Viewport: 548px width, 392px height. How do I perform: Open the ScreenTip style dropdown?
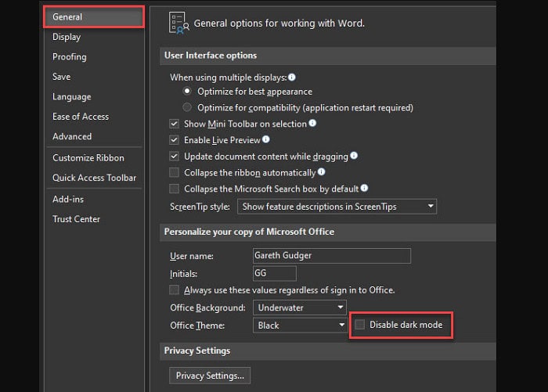[337, 207]
